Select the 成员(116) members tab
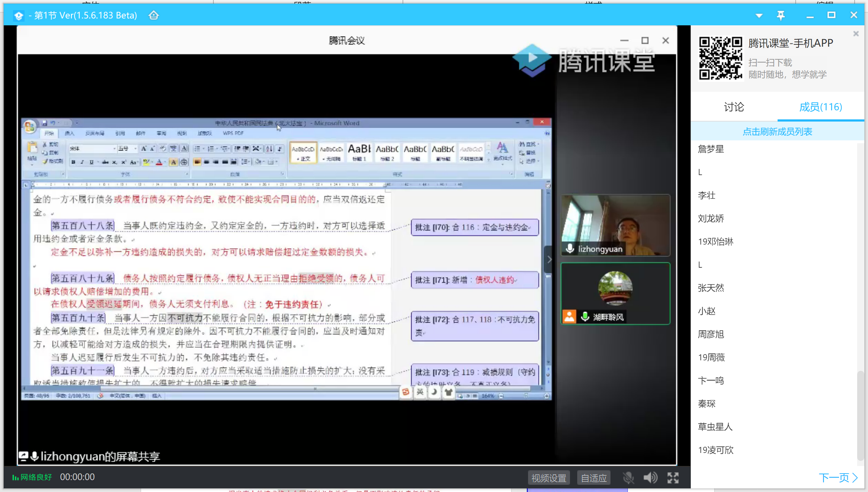This screenshot has width=868, height=492. tap(820, 107)
